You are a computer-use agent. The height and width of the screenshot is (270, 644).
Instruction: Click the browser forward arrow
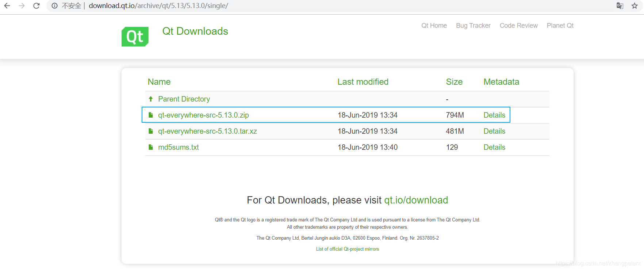22,6
